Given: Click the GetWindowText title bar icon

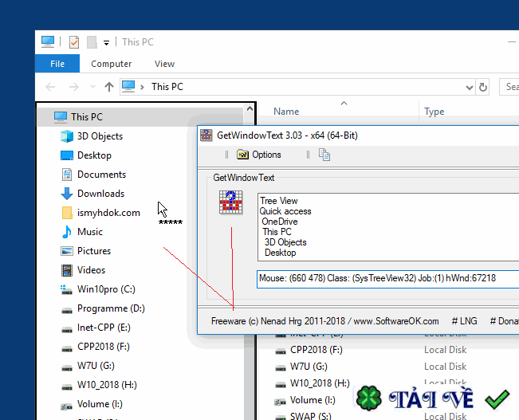Looking at the screenshot, I should point(206,135).
